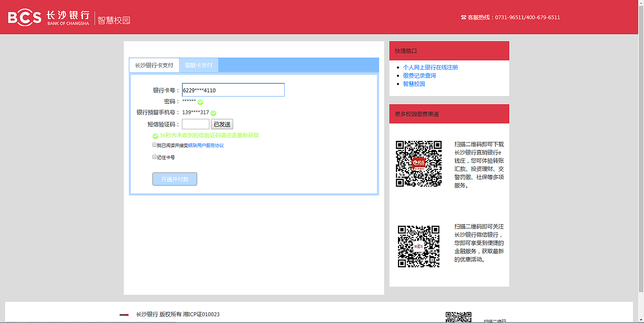644x323 pixels.
Task: Click masked phone number 139****317
Action: pos(195,113)
